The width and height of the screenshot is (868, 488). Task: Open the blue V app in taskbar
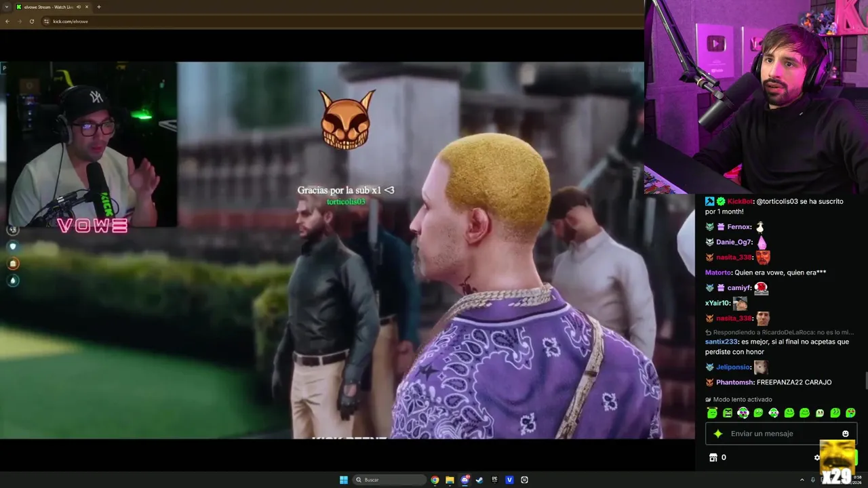(x=509, y=480)
